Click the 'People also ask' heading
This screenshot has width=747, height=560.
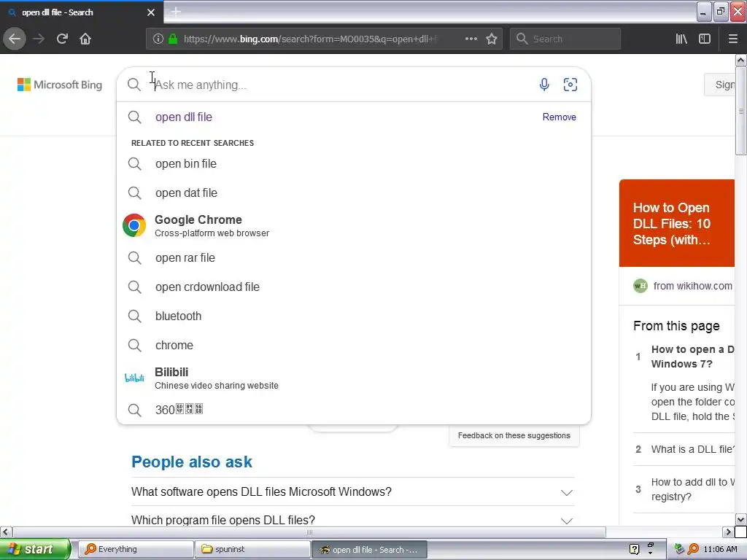192,462
